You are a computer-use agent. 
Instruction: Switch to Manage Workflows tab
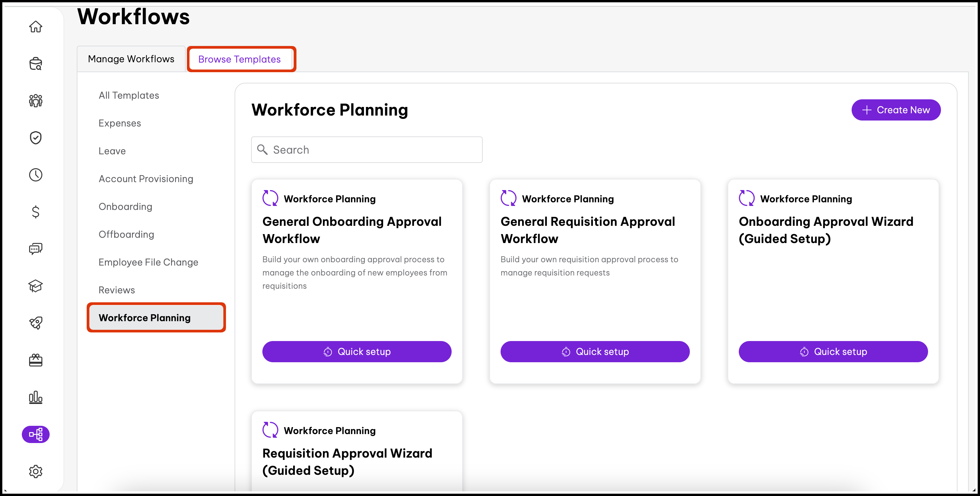(131, 59)
